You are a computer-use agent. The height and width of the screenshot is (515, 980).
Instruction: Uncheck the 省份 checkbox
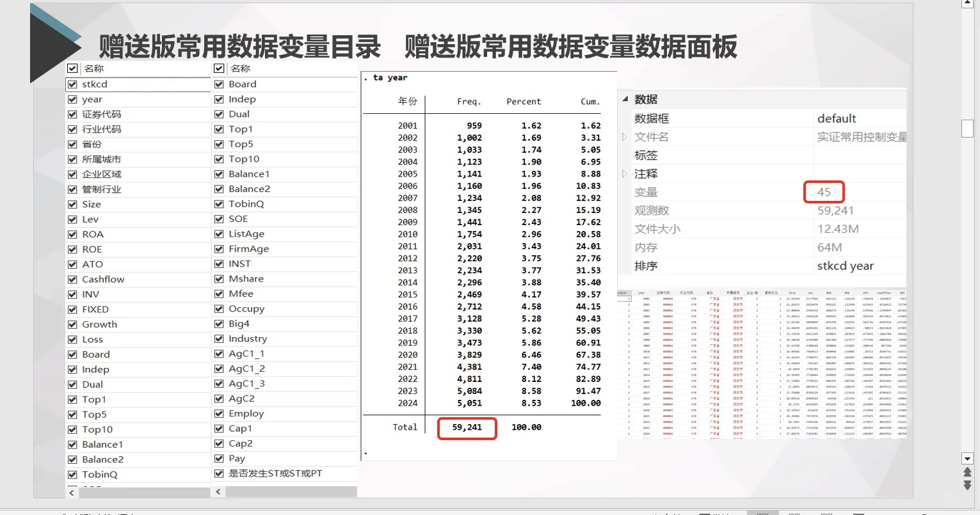pos(72,145)
